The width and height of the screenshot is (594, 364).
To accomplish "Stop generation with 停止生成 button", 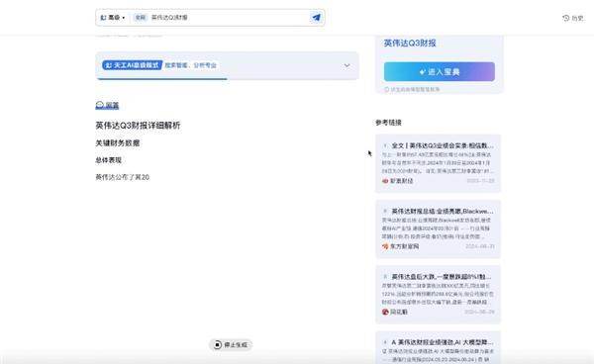I will [x=231, y=344].
